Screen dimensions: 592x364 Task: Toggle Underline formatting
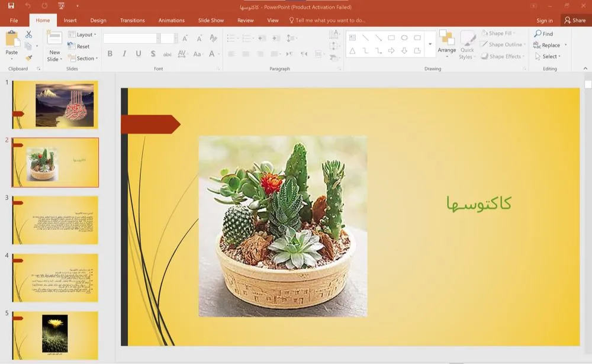click(139, 54)
